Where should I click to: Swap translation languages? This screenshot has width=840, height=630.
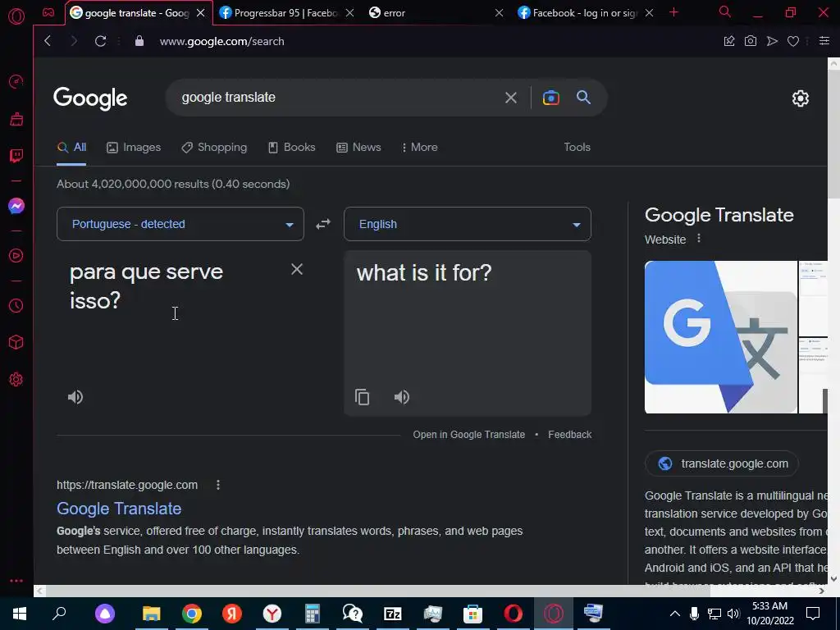coord(323,224)
